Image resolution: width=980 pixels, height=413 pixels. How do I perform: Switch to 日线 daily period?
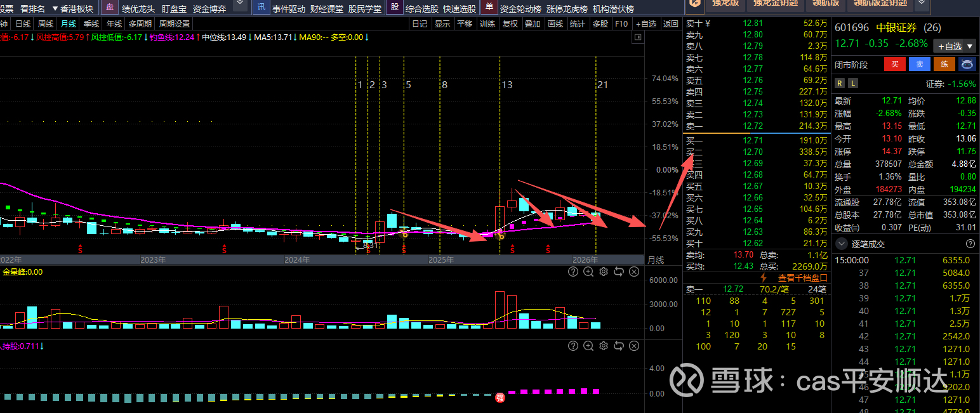tap(23, 24)
